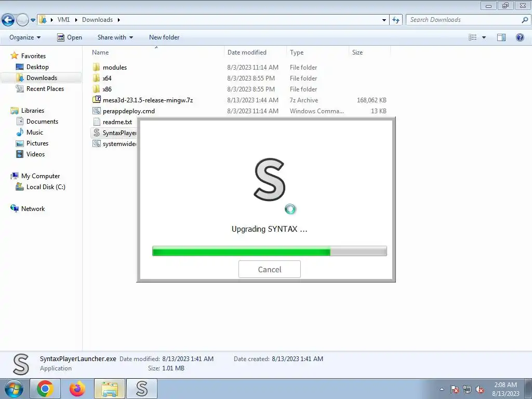Image resolution: width=532 pixels, height=399 pixels.
Task: Click the muted volume tray icon
Action: click(480, 389)
